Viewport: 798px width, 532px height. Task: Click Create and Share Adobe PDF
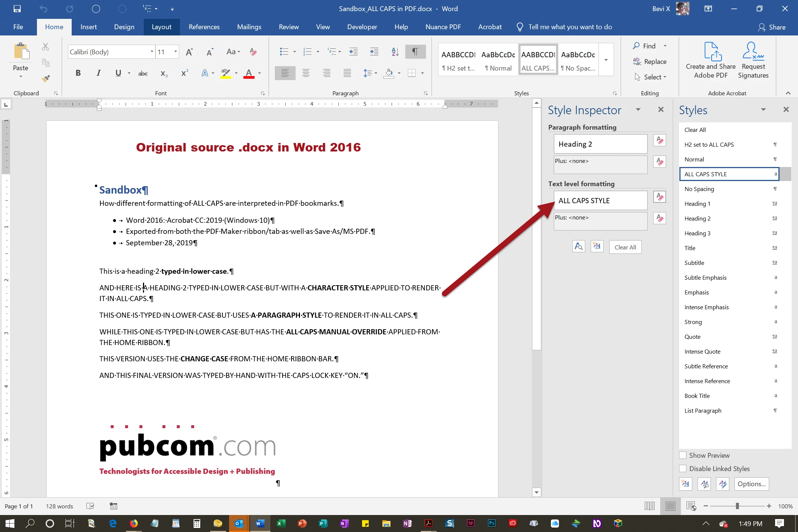(x=710, y=61)
